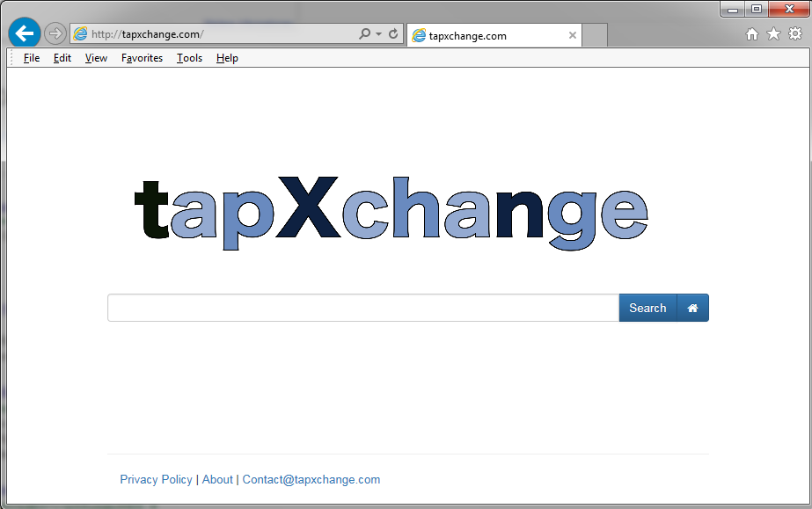812x509 pixels.
Task: Select the tapxchange.com tab
Action: (494, 35)
